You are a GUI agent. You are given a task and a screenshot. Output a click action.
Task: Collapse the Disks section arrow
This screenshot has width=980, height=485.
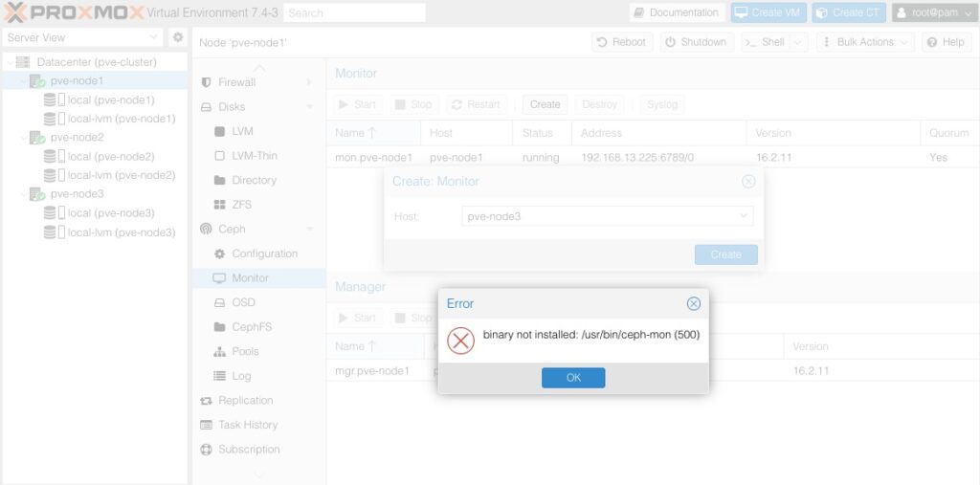[x=309, y=107]
